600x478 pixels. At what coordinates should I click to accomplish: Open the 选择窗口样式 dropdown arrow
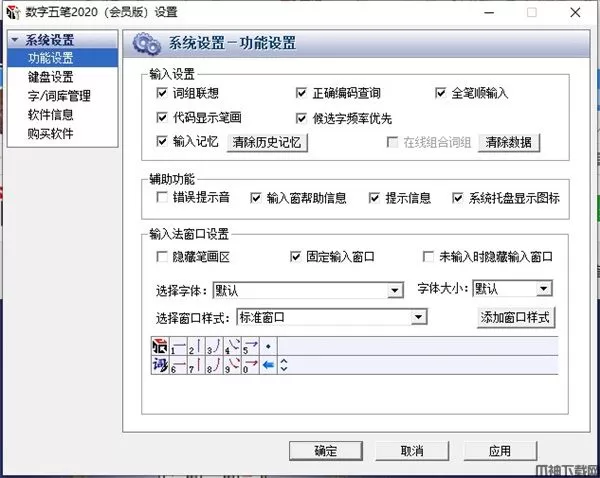coord(419,317)
